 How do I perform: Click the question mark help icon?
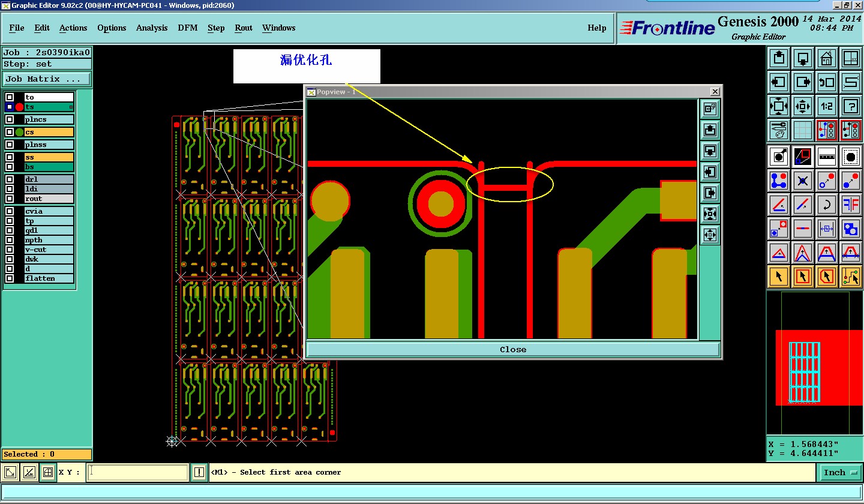coord(850,106)
